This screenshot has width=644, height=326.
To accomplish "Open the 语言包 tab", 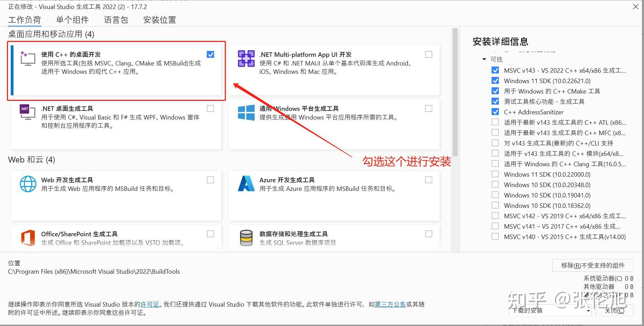I will point(116,20).
